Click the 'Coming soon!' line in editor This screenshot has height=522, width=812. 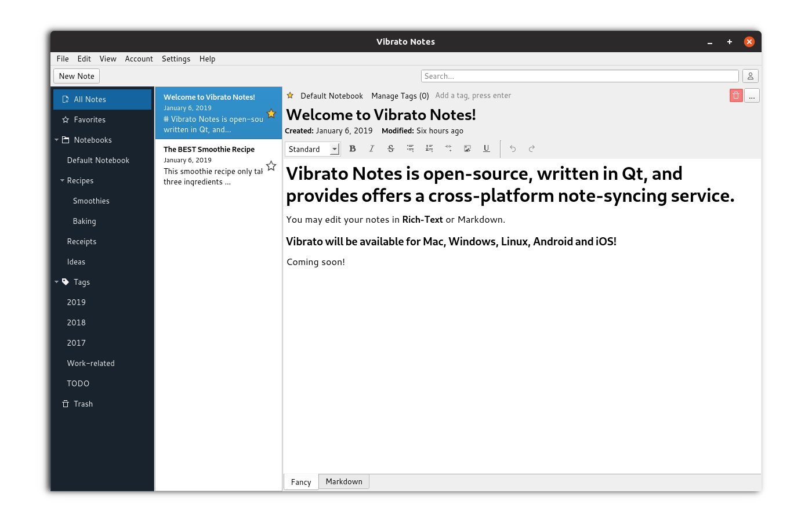tap(316, 262)
